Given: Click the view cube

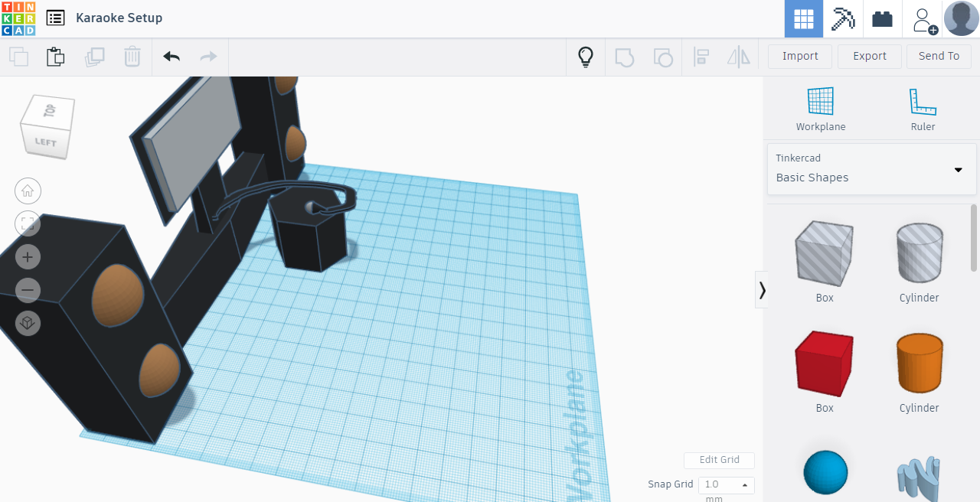Looking at the screenshot, I should (47, 126).
